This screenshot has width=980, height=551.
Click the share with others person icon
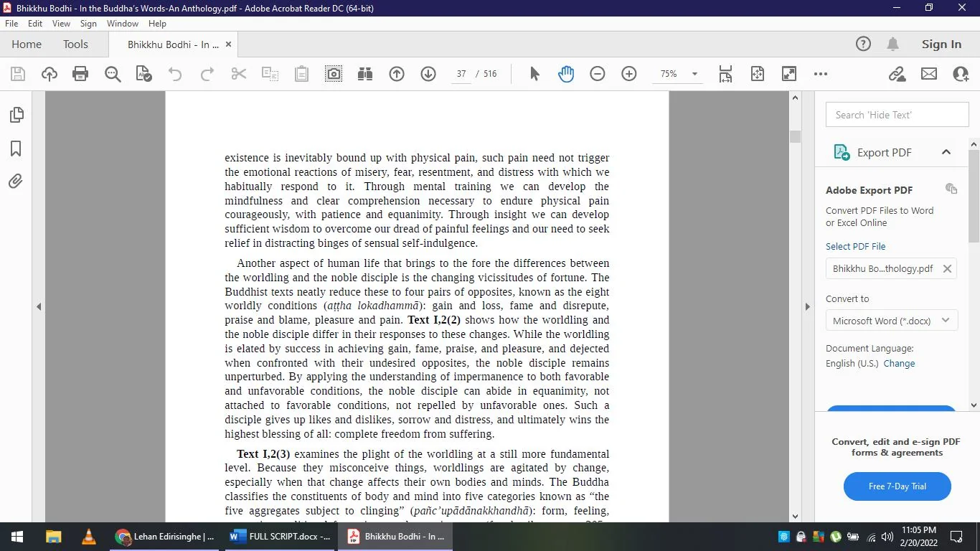tap(961, 74)
